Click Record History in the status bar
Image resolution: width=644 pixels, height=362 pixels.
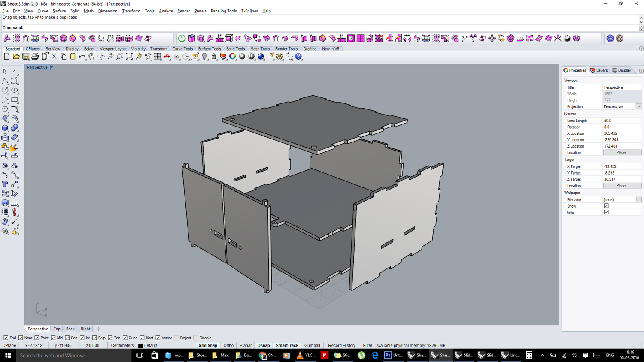[342, 346]
